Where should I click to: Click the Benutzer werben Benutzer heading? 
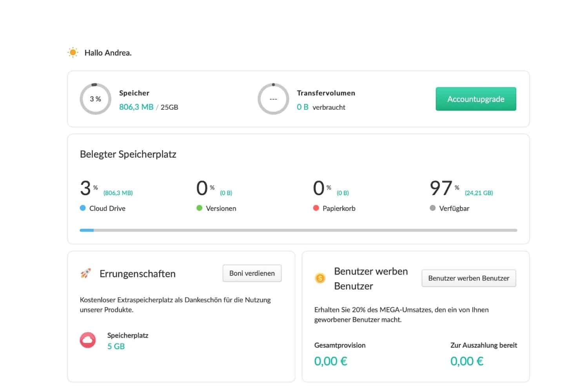[x=371, y=279]
